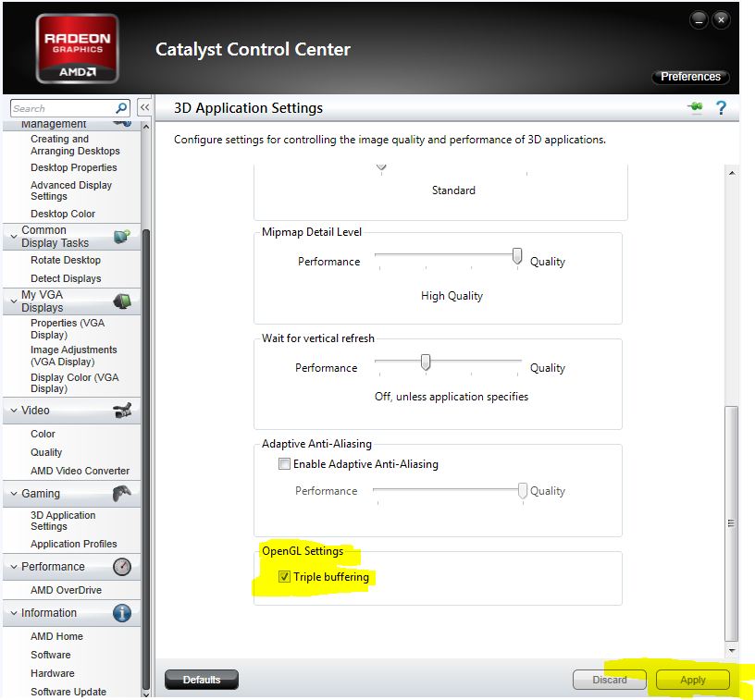
Task: Open Software information
Action: [x=51, y=655]
